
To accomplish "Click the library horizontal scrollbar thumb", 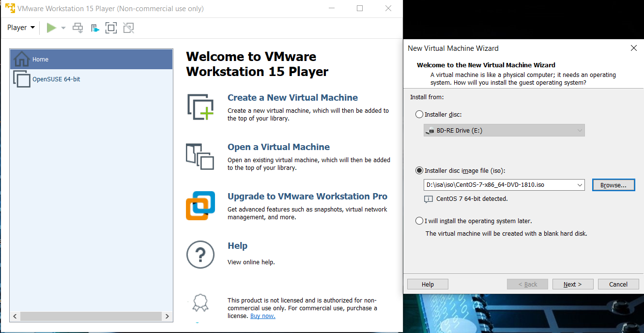I will [x=91, y=316].
